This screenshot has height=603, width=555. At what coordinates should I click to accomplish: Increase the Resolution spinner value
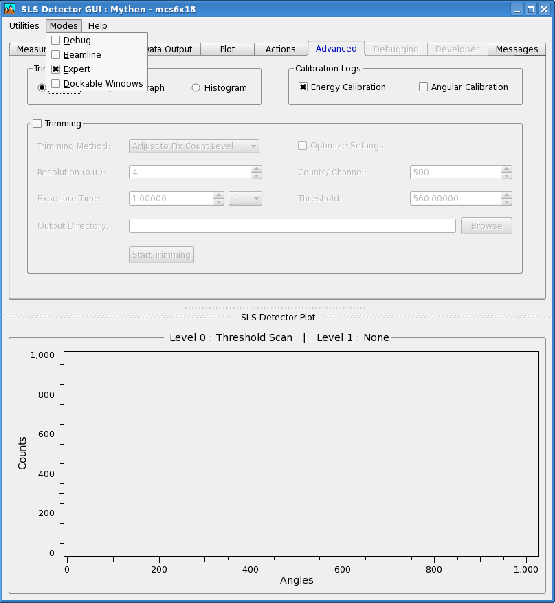pos(257,169)
